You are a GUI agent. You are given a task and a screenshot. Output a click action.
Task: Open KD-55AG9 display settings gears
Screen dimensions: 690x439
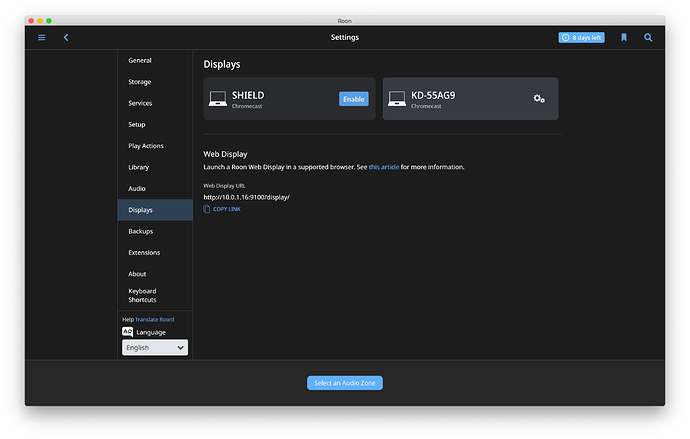pos(539,99)
